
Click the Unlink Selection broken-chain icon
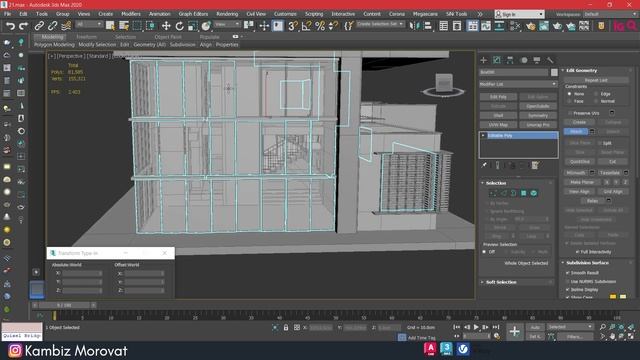[x=52, y=26]
